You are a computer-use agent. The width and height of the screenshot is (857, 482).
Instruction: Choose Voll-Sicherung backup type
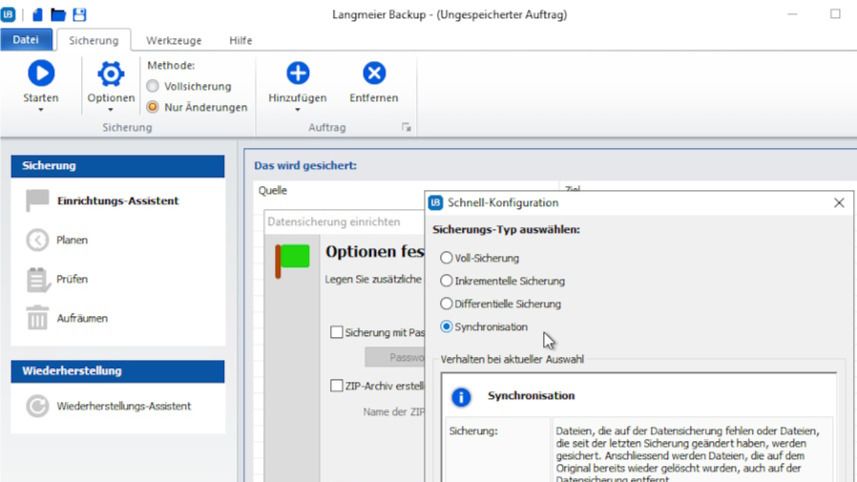[x=447, y=257]
